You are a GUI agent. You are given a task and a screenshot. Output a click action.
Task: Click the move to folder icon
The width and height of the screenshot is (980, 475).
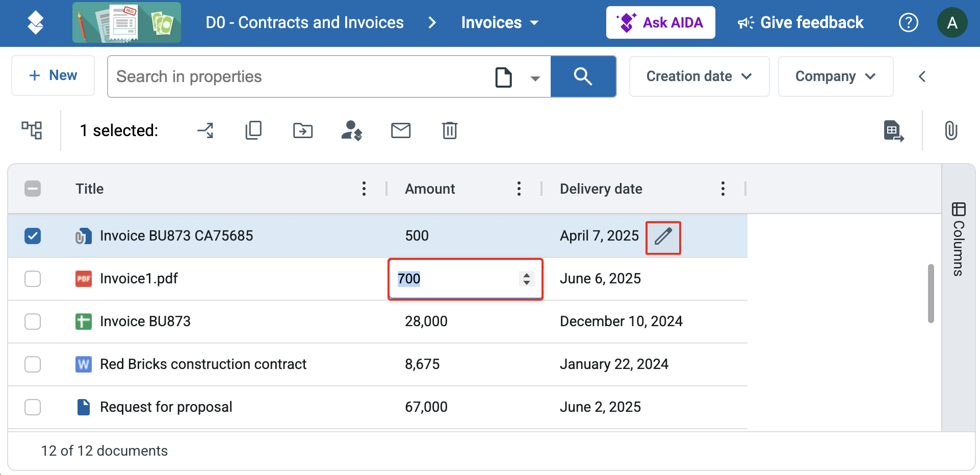coord(303,130)
